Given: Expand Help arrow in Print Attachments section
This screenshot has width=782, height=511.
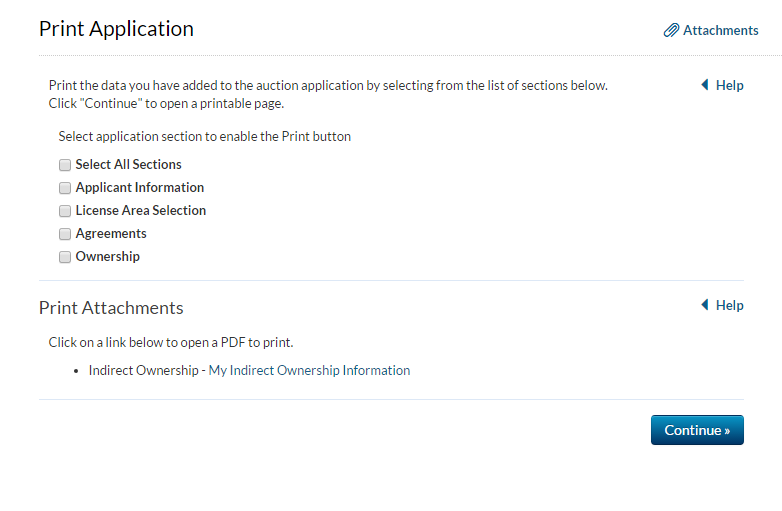Looking at the screenshot, I should (705, 306).
